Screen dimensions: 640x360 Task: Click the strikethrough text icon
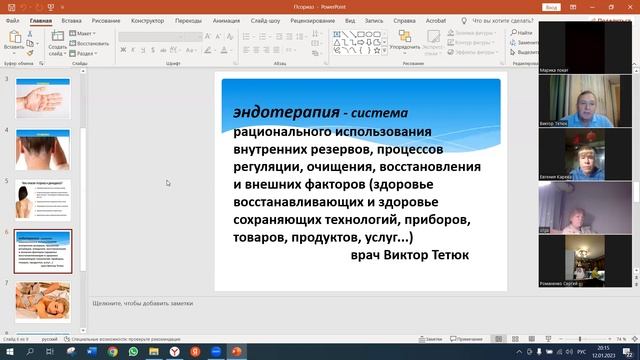pyautogui.click(x=163, y=50)
